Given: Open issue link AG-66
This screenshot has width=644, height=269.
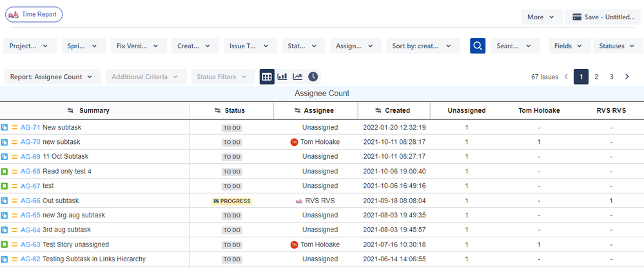Looking at the screenshot, I should (30, 201).
